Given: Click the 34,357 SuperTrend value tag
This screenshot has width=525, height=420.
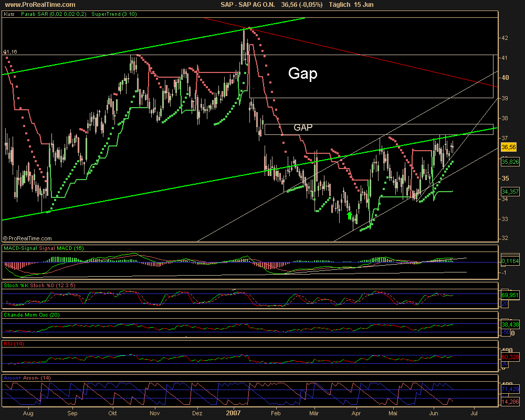Looking at the screenshot, I should (510, 192).
